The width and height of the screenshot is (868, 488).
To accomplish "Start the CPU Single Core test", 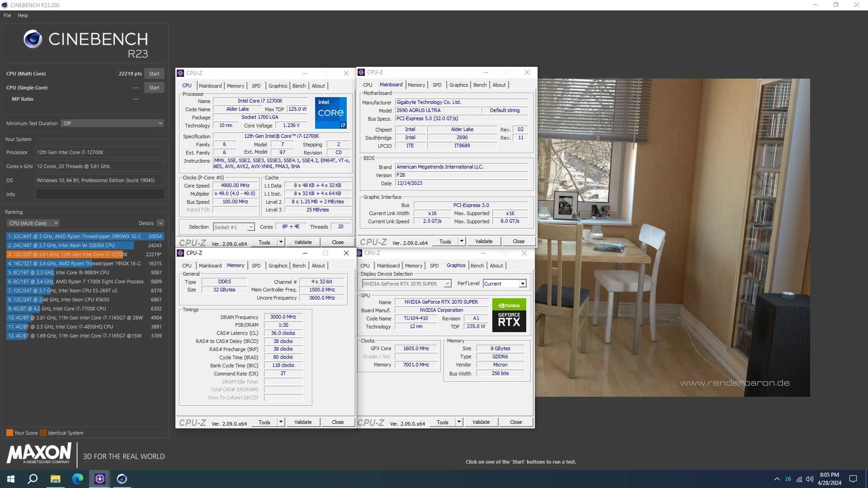I will click(x=154, y=88).
